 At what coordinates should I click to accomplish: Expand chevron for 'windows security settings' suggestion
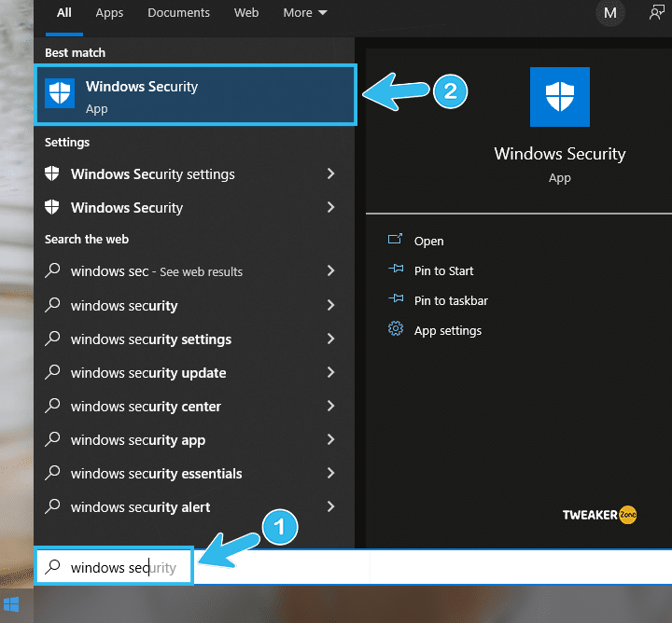point(330,339)
